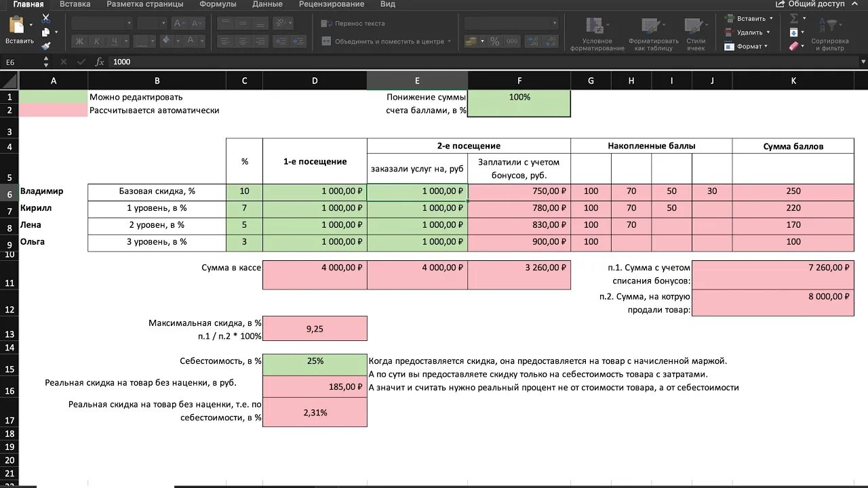This screenshot has height=488, width=868.
Task: Select column D header
Action: click(315, 81)
